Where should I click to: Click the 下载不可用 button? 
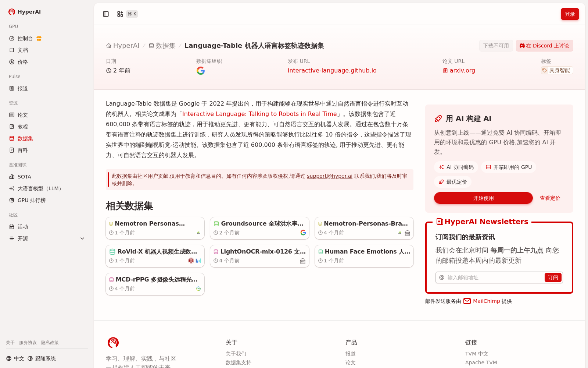496,46
